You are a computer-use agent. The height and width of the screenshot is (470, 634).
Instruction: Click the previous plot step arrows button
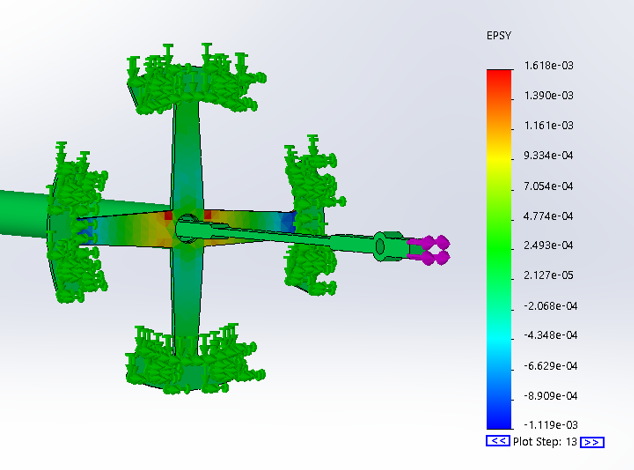498,441
